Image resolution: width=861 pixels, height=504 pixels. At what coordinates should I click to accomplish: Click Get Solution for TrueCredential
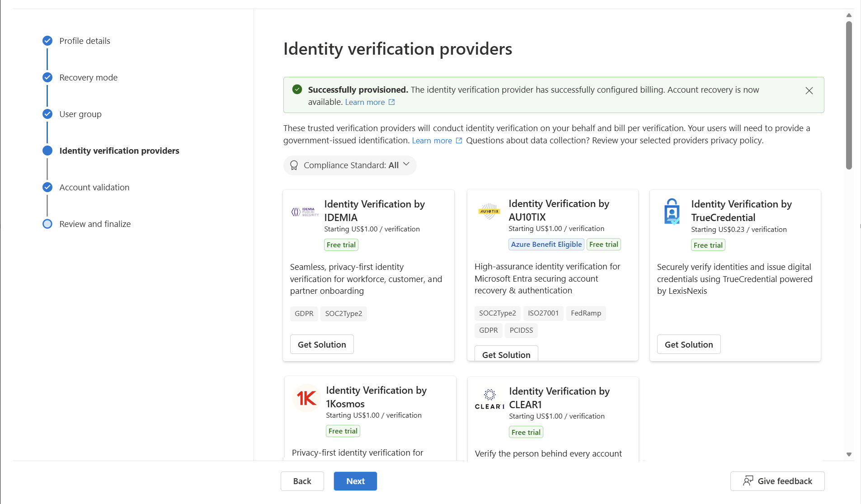pyautogui.click(x=689, y=344)
